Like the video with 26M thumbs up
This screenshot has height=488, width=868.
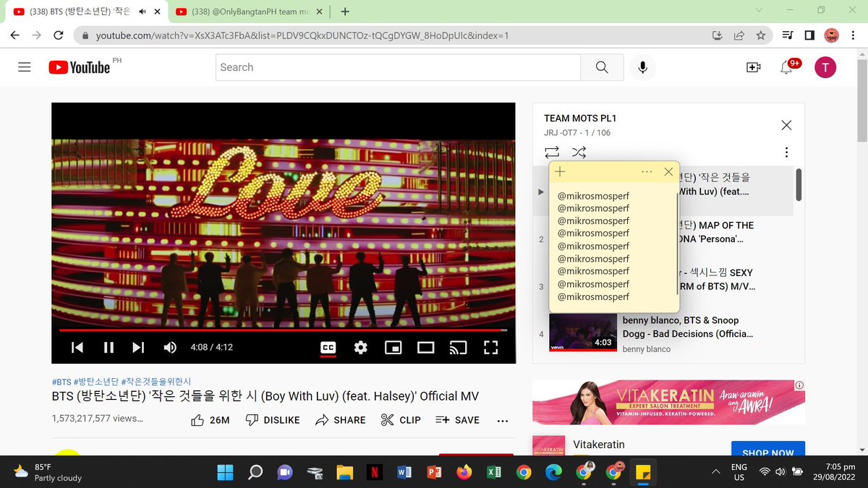[x=210, y=420]
